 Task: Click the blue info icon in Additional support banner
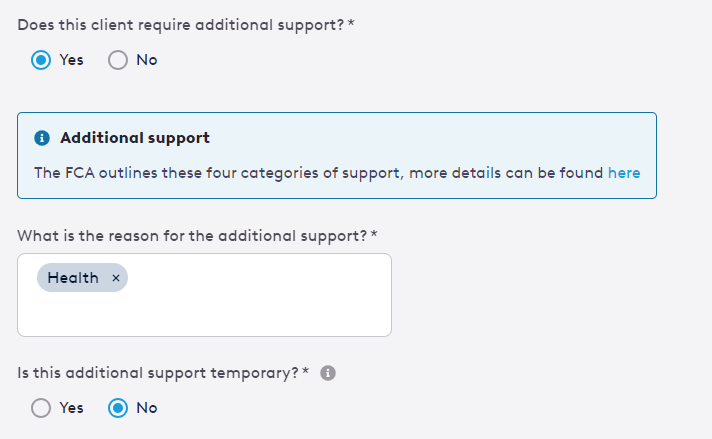(42, 138)
